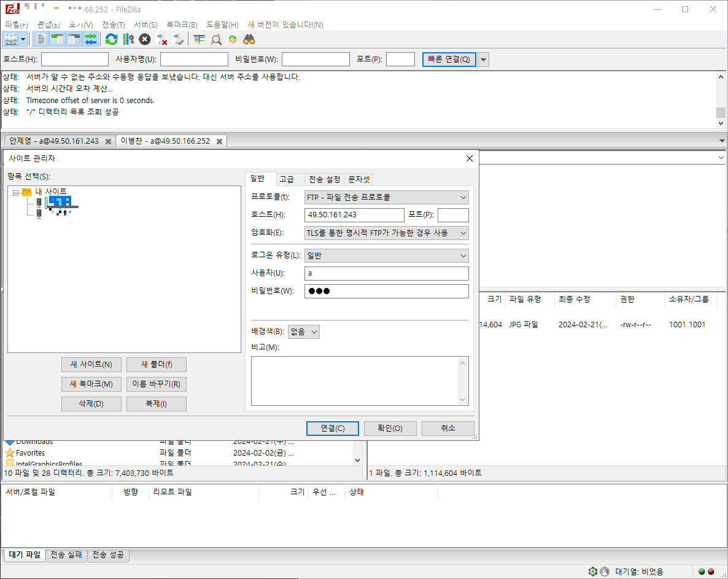728x579 pixels.
Task: Toggle directory comparison magnifier icon
Action: [216, 39]
